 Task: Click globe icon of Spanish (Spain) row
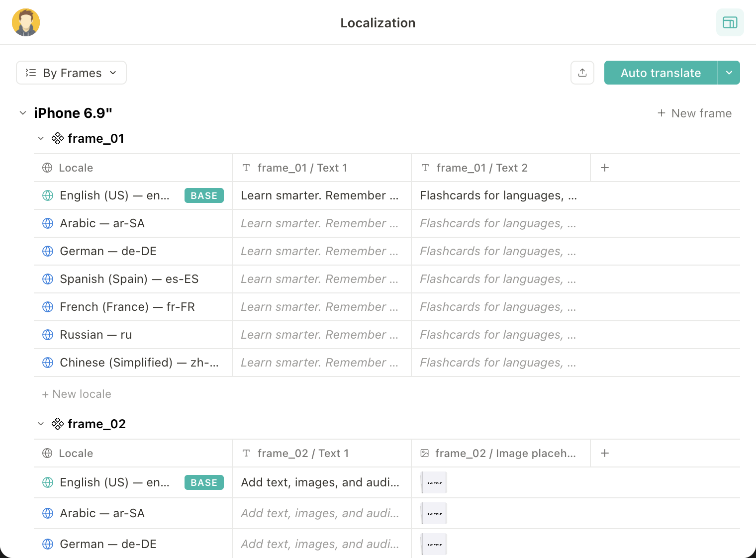pyautogui.click(x=48, y=279)
